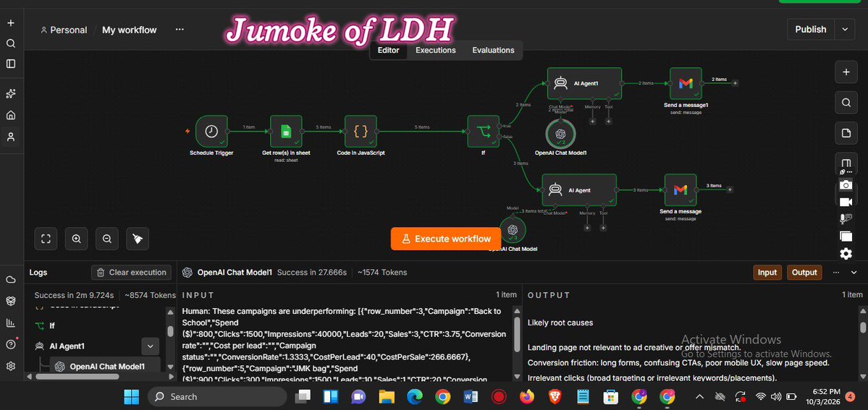Select the Send a message1 Gmail node
The image size is (868, 410).
click(x=686, y=83)
